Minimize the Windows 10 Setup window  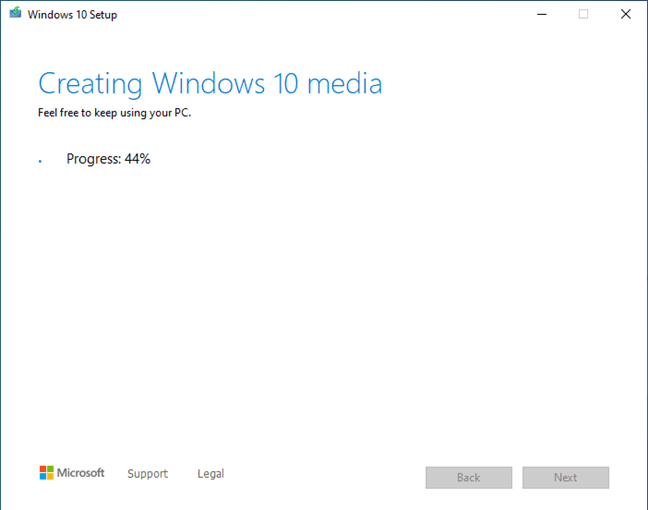(542, 14)
